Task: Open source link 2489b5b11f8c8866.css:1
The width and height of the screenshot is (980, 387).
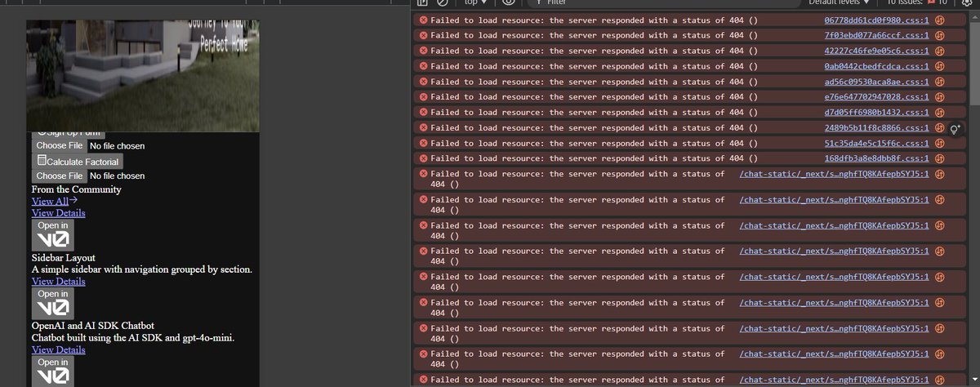Action: coord(876,127)
